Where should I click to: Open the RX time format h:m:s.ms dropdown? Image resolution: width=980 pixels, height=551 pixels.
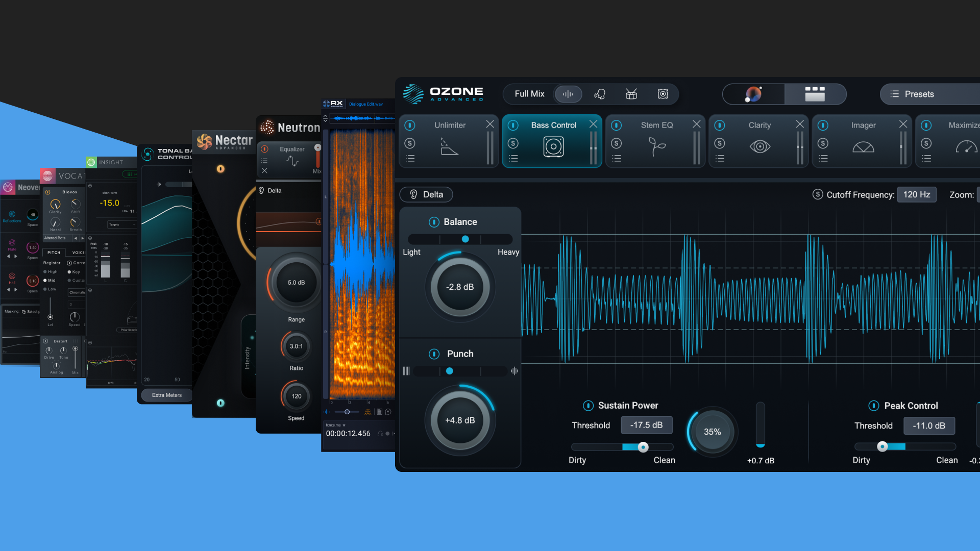pyautogui.click(x=336, y=425)
